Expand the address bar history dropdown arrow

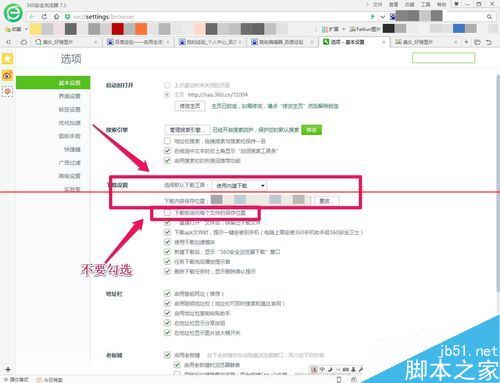[382, 17]
